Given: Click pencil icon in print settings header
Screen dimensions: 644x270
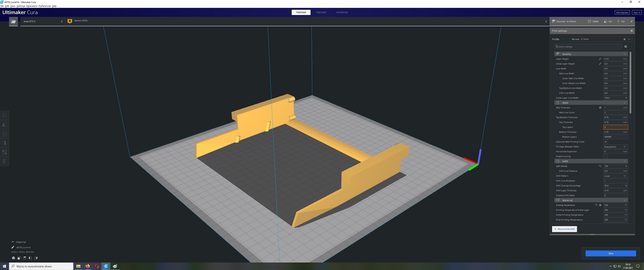Looking at the screenshot, I should (x=631, y=21).
